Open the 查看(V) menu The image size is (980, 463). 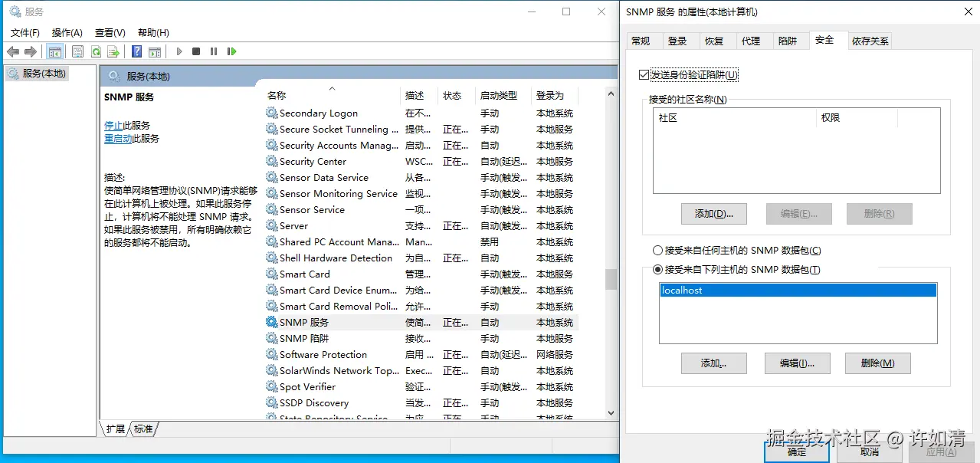pyautogui.click(x=110, y=32)
